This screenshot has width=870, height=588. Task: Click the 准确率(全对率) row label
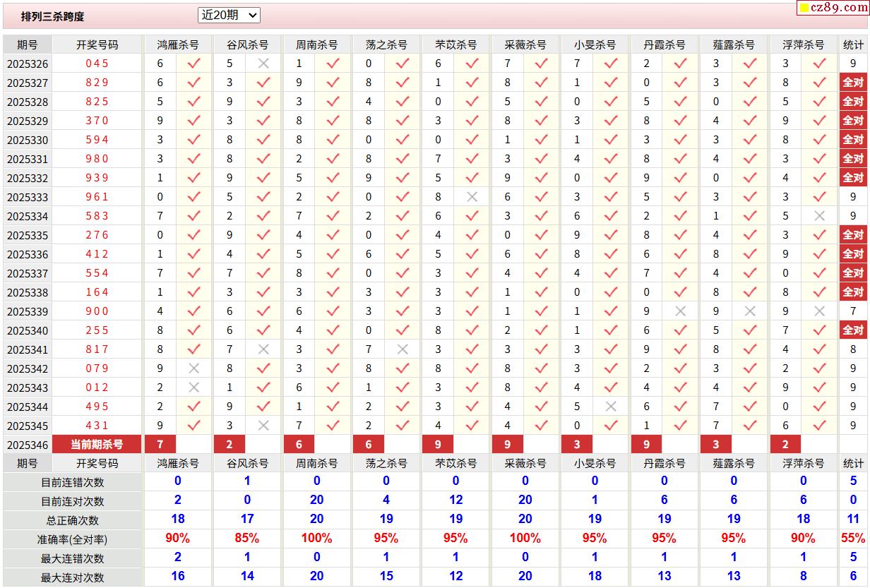pyautogui.click(x=73, y=539)
